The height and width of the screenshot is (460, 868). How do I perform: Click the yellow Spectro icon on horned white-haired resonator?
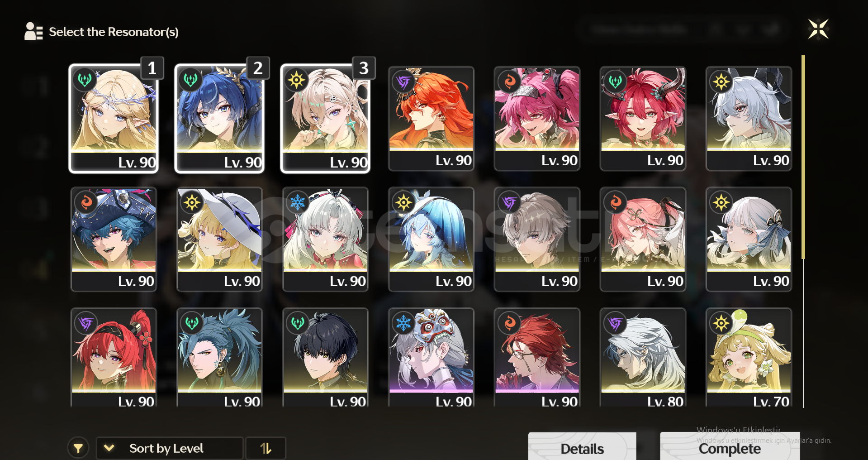(x=721, y=81)
